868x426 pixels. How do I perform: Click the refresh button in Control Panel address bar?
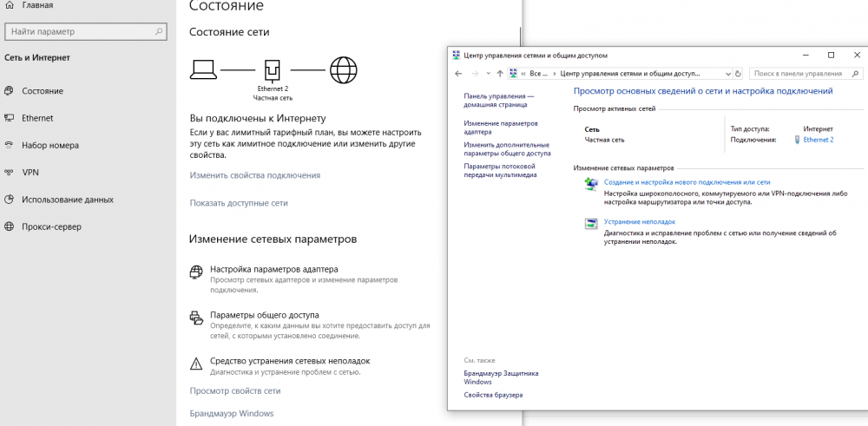coord(739,74)
